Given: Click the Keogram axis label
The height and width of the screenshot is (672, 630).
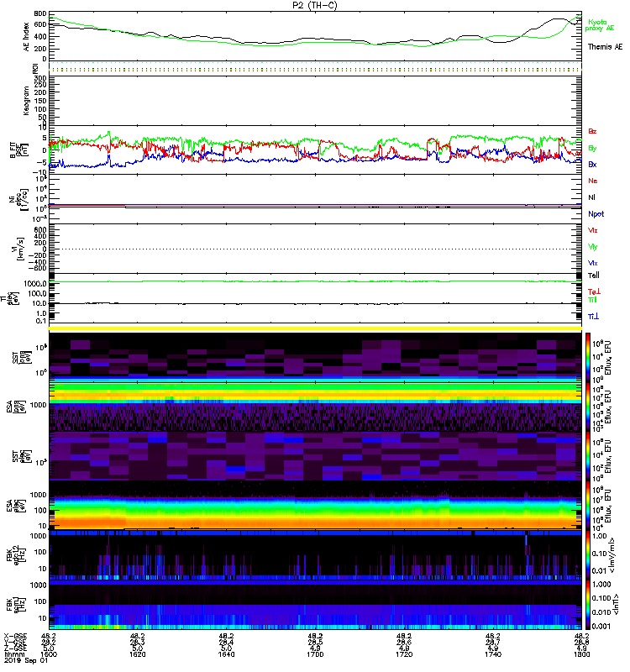Looking at the screenshot, I should tap(27, 100).
